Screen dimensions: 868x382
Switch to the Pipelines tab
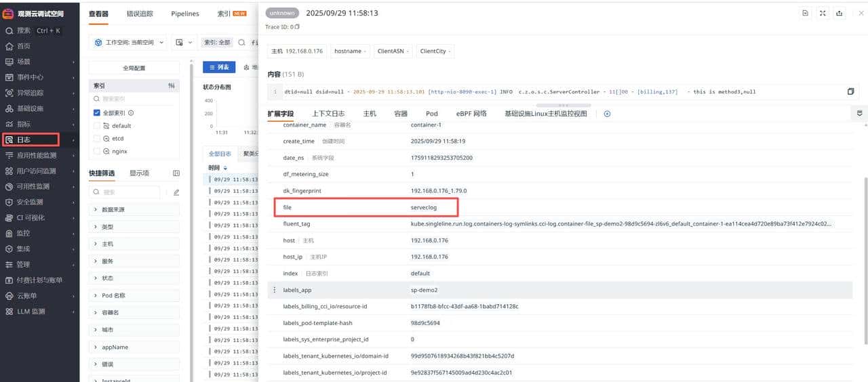coord(185,14)
